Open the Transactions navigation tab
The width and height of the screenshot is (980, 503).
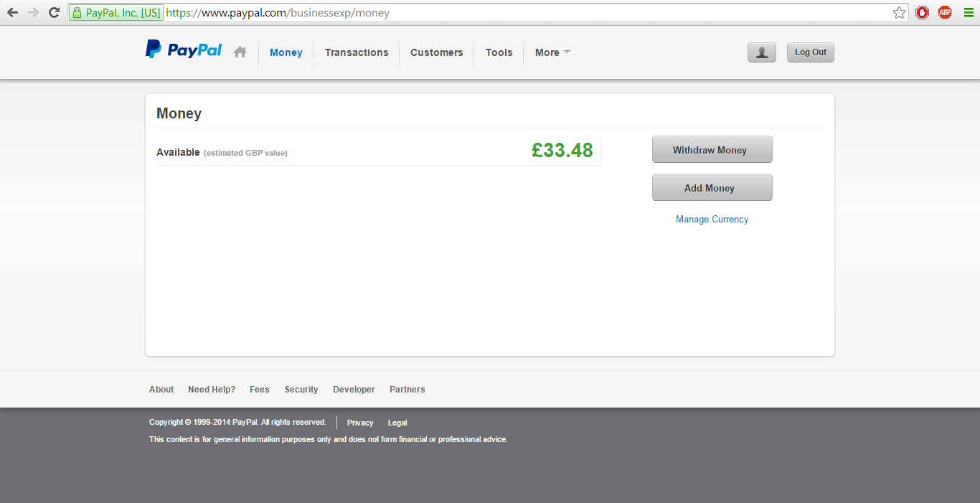357,52
